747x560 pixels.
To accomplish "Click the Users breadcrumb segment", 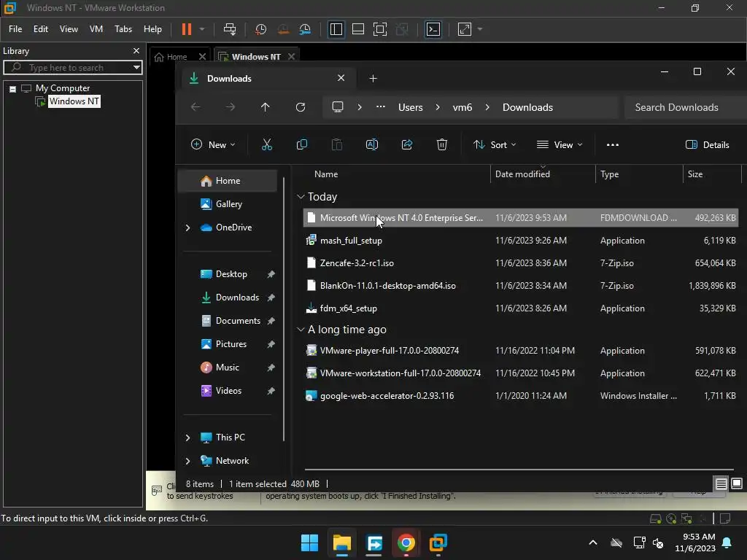I will point(410,108).
